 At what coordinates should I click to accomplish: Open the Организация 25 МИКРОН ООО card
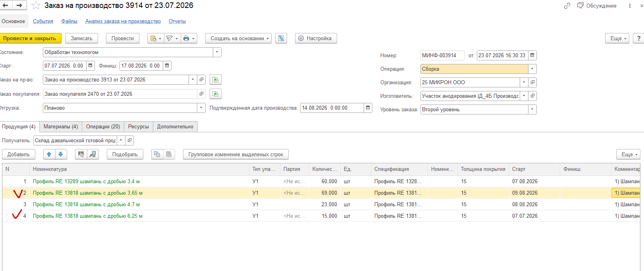coord(532,82)
